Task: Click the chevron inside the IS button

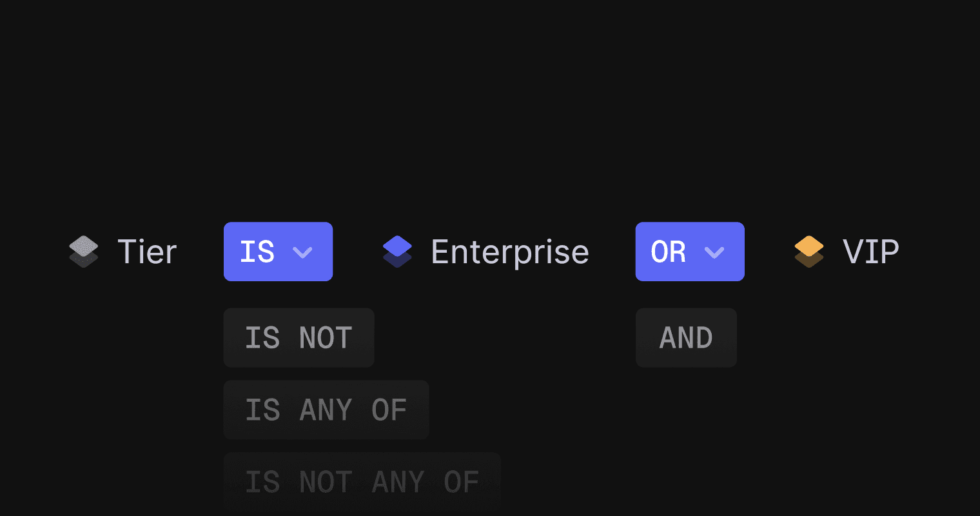Action: (302, 252)
